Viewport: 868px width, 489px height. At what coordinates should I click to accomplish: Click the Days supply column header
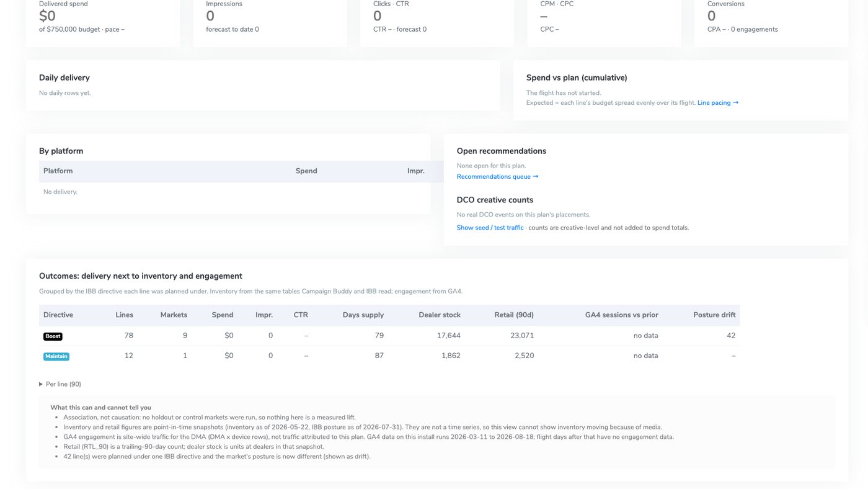coord(363,315)
